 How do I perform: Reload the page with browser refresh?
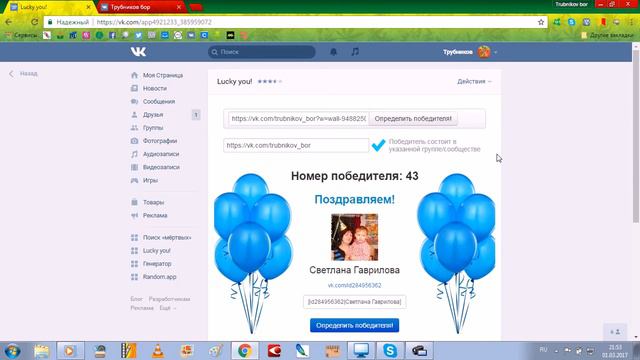pyautogui.click(x=35, y=22)
